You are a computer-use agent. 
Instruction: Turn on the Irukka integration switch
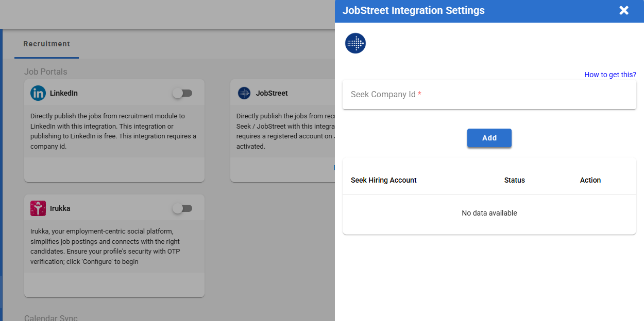pyautogui.click(x=182, y=208)
